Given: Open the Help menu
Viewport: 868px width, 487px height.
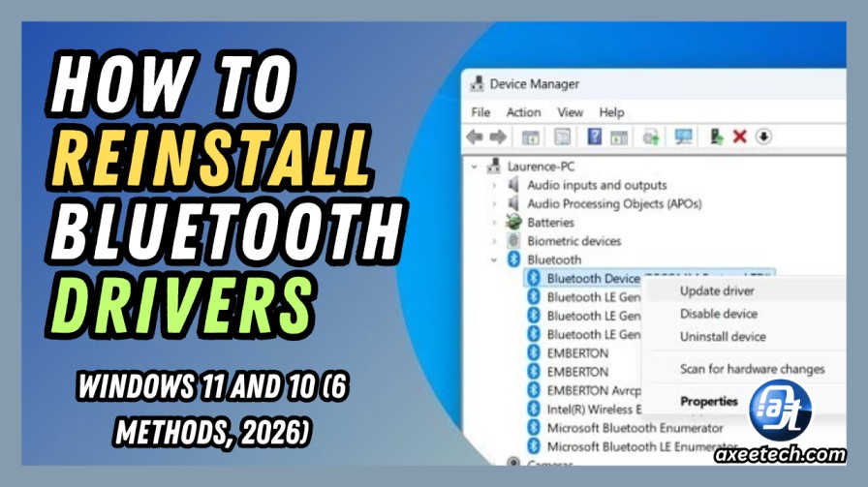Looking at the screenshot, I should coord(611,112).
